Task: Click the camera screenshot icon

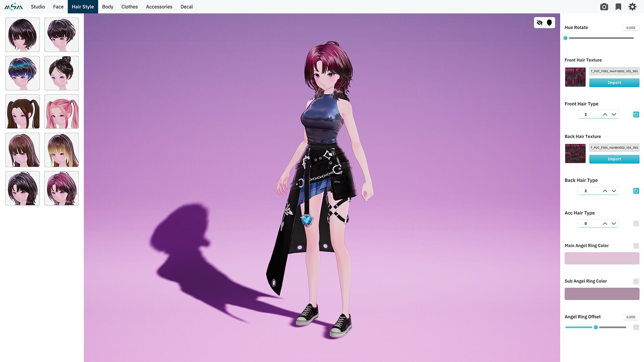Action: tap(604, 7)
